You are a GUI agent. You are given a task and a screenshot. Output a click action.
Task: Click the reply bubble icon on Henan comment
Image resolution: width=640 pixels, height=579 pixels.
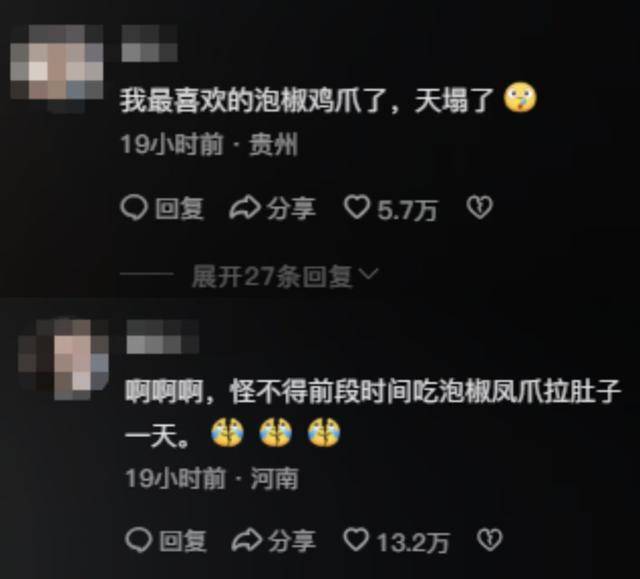click(139, 540)
